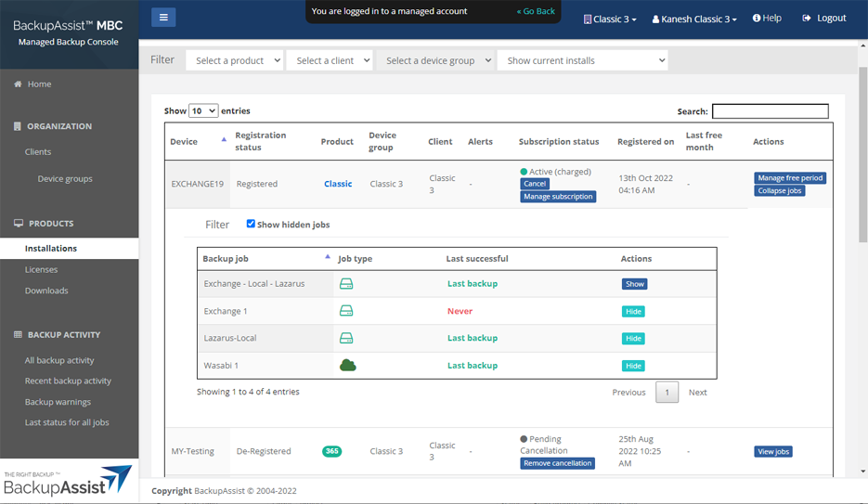Screen dimensions: 868x504
Task: Click green Active status dot for EXCHANGE19
Action: (x=524, y=172)
